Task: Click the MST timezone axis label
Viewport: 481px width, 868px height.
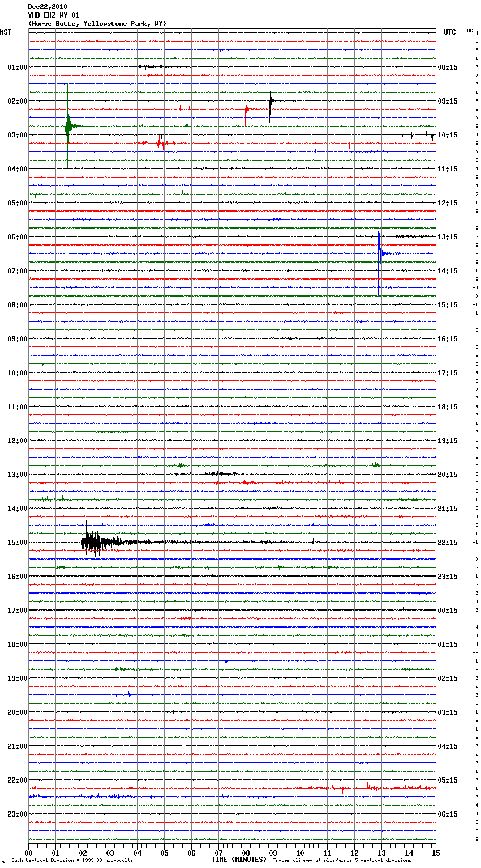Action: pos(6,32)
